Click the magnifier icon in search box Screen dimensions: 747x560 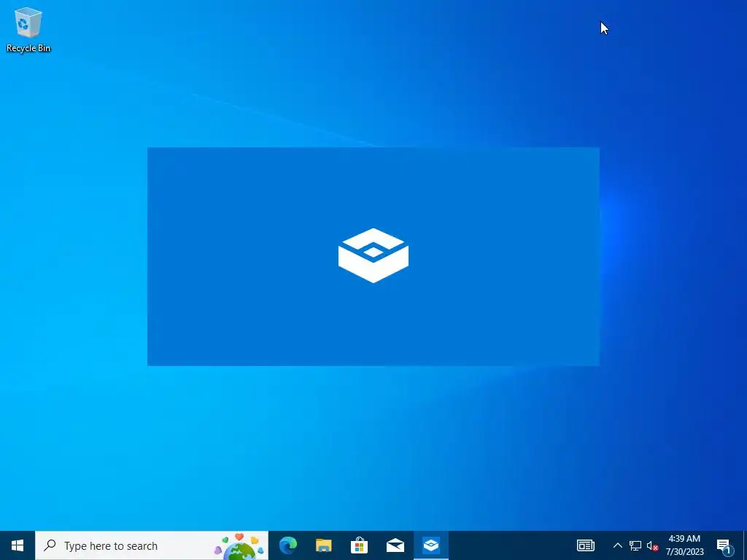point(50,545)
